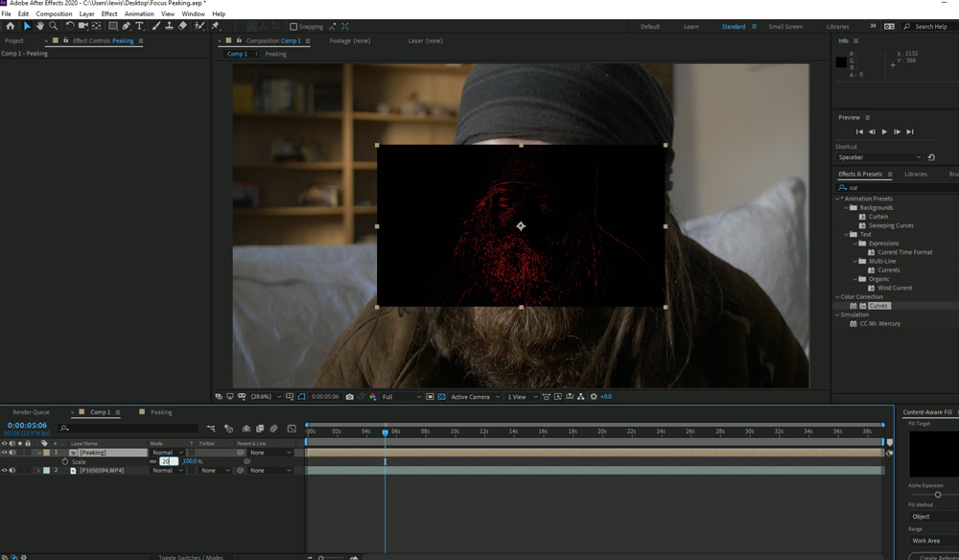Screen dimensions: 959x560
Task: Select the Pan Behind anchor point tool
Action: 97,26
